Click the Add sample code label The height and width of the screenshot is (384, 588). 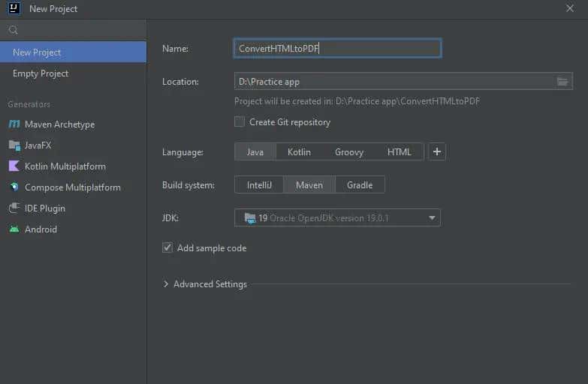click(212, 248)
